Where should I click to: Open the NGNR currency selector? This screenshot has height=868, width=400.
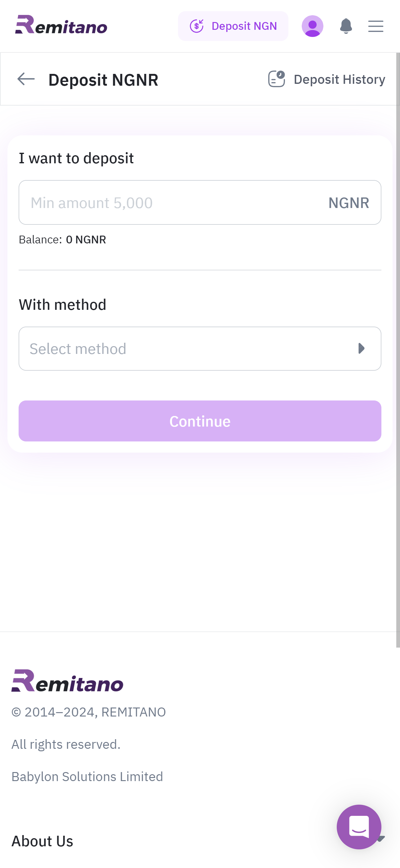(x=349, y=202)
